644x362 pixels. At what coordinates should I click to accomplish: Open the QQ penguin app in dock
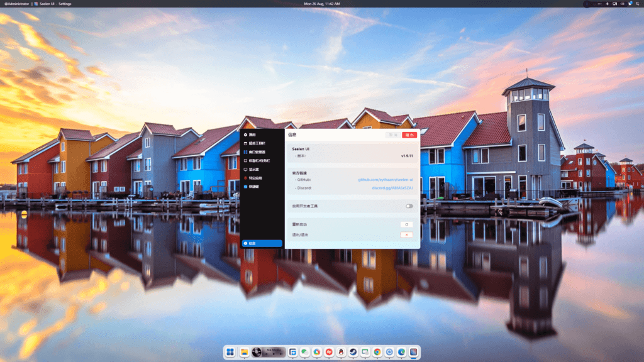(341, 352)
